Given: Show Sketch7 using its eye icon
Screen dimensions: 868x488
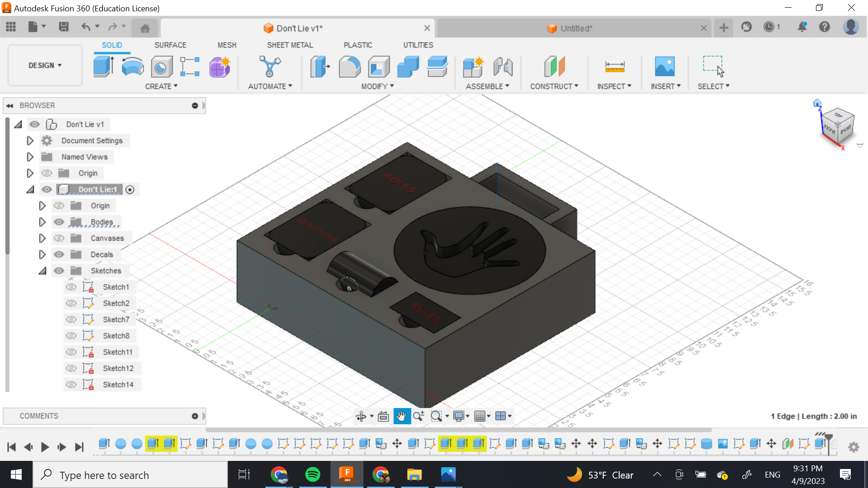Looking at the screenshot, I should coord(71,319).
